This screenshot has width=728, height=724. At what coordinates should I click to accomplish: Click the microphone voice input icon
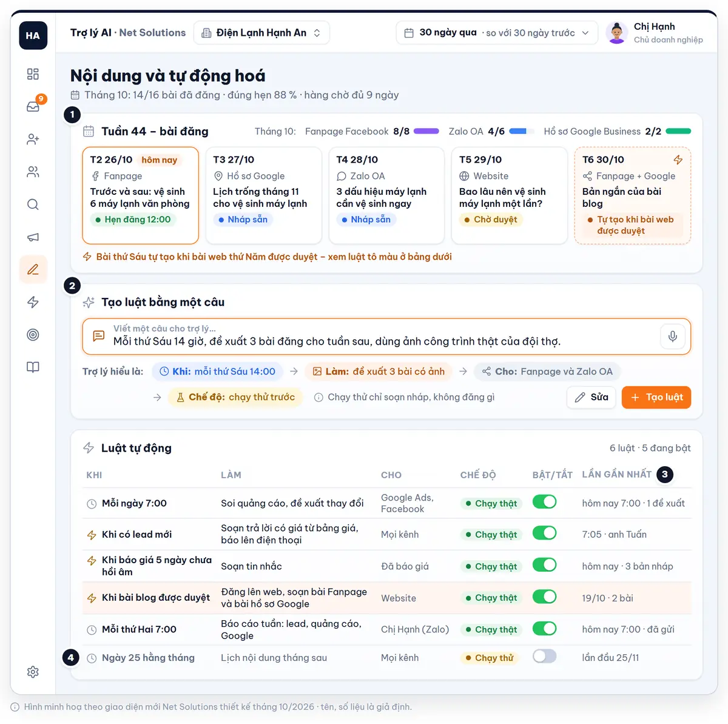pos(673,336)
